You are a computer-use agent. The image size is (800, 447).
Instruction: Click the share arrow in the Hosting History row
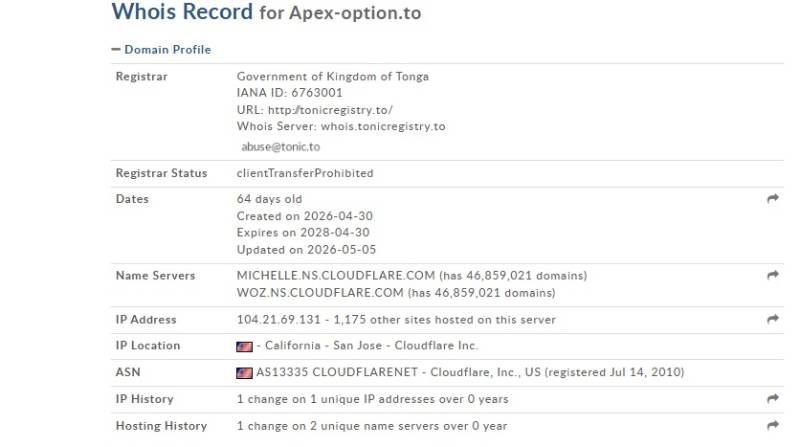[x=772, y=425]
